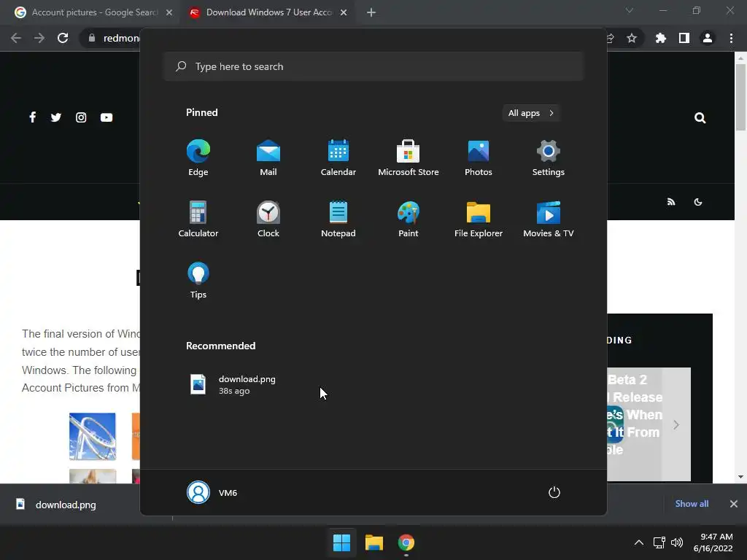
Task: Open the site's Facebook link
Action: point(32,117)
